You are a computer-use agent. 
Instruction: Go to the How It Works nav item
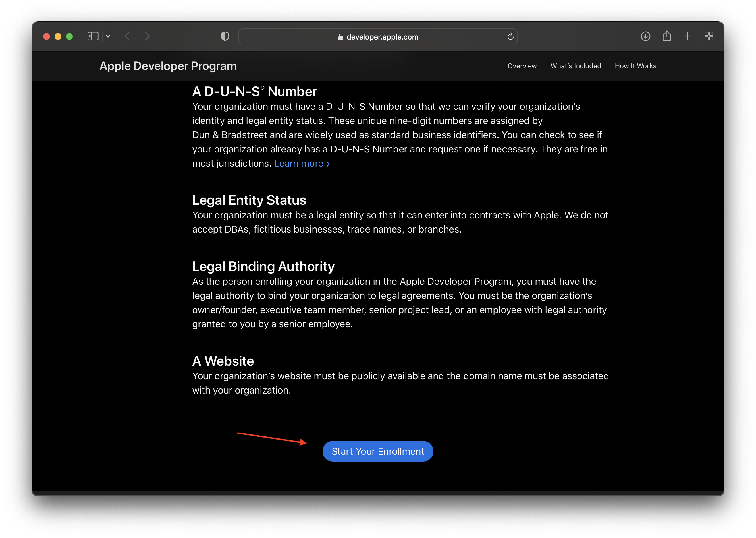[x=635, y=66]
